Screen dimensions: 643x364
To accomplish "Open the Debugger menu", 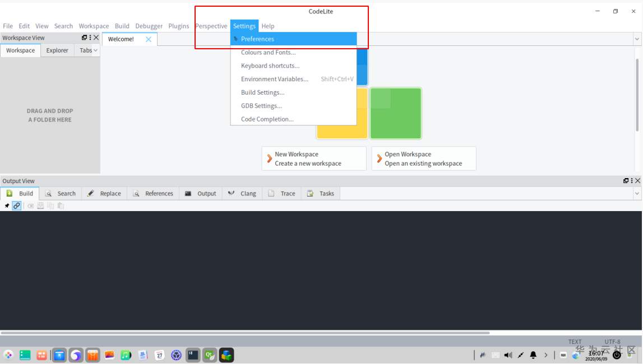I will pyautogui.click(x=149, y=26).
